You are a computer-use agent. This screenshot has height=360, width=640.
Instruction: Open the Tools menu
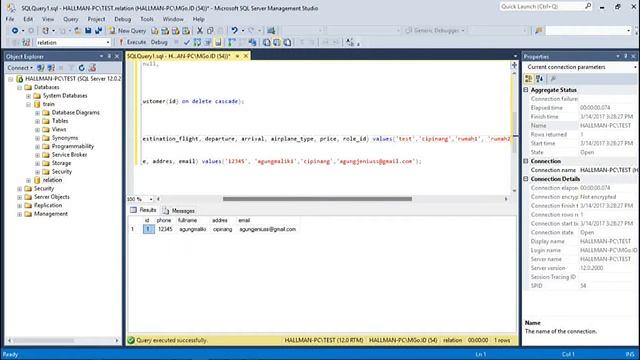click(x=147, y=19)
